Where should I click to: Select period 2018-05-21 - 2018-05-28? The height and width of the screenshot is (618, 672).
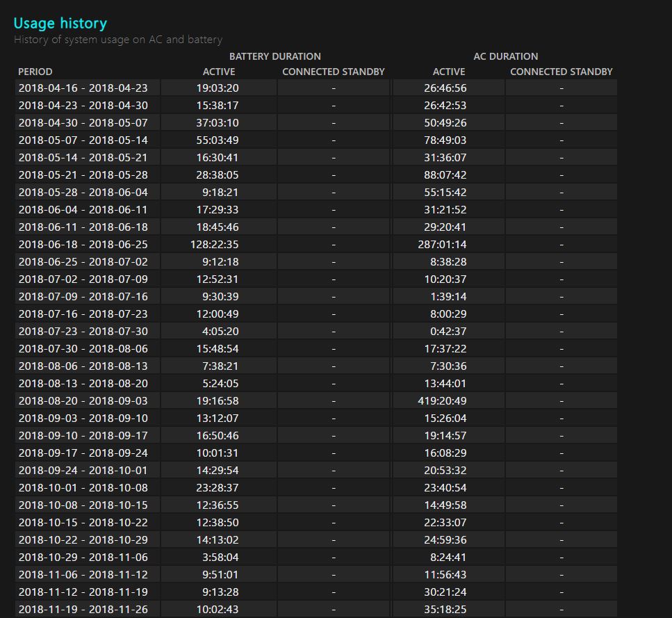[x=83, y=175]
